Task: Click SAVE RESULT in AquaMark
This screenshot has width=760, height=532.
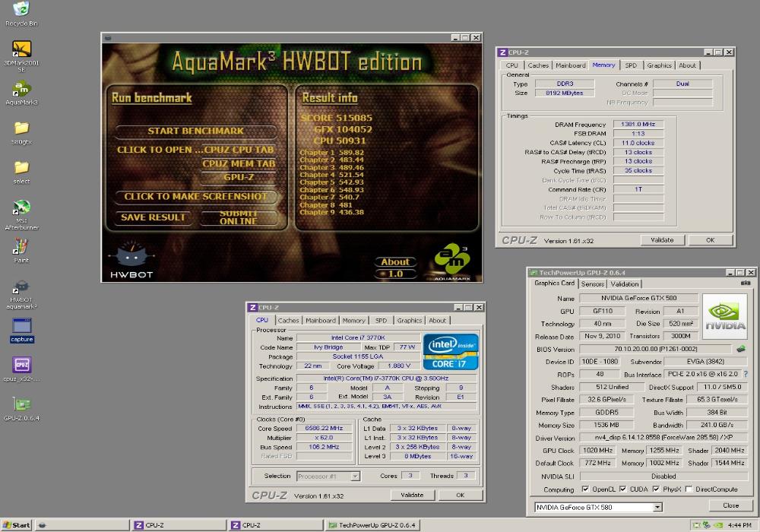Action: 154,217
